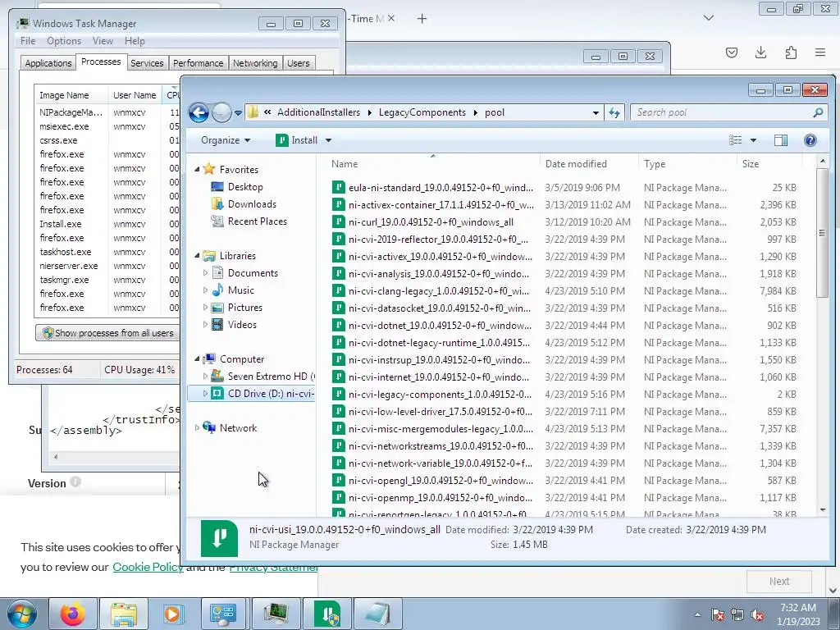Open the media player taskbar icon
This screenshot has height=630, width=840.
(x=174, y=614)
